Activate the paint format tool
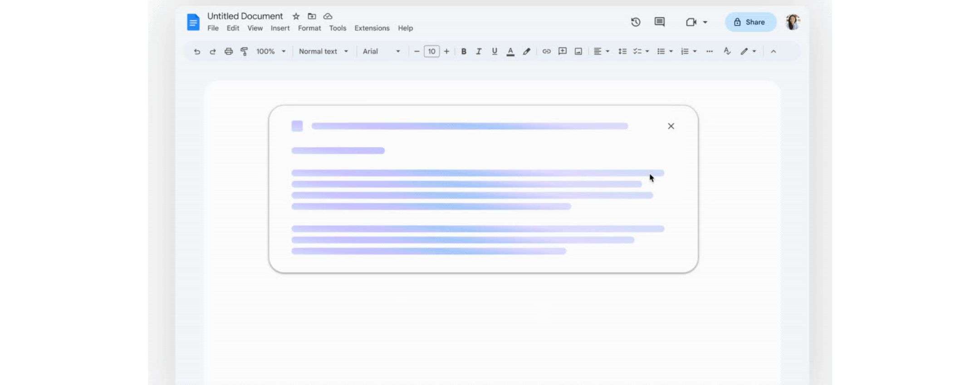The image size is (980, 385). point(244,51)
